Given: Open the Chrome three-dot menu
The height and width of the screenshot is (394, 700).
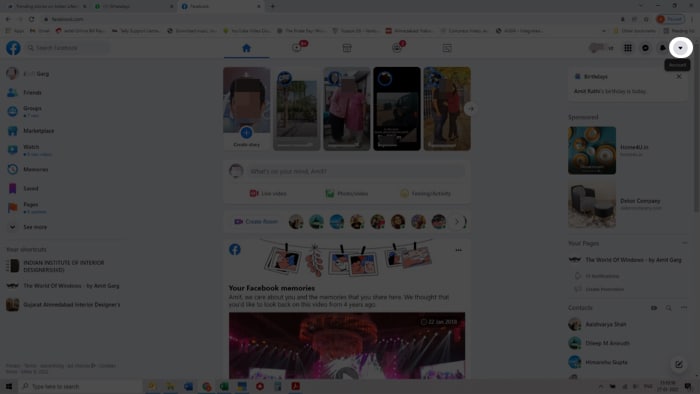Looking at the screenshot, I should [x=692, y=19].
